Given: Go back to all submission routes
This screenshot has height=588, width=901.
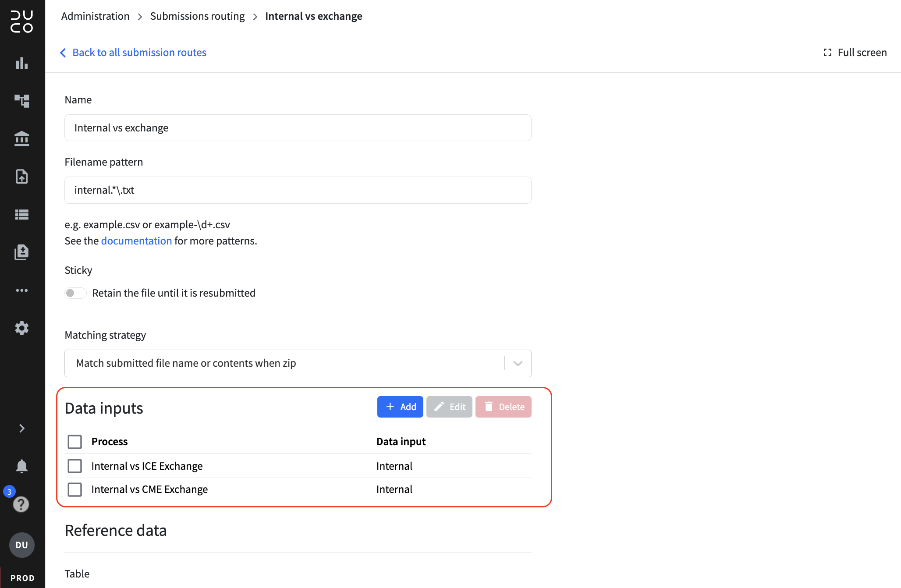Looking at the screenshot, I should pyautogui.click(x=139, y=53).
